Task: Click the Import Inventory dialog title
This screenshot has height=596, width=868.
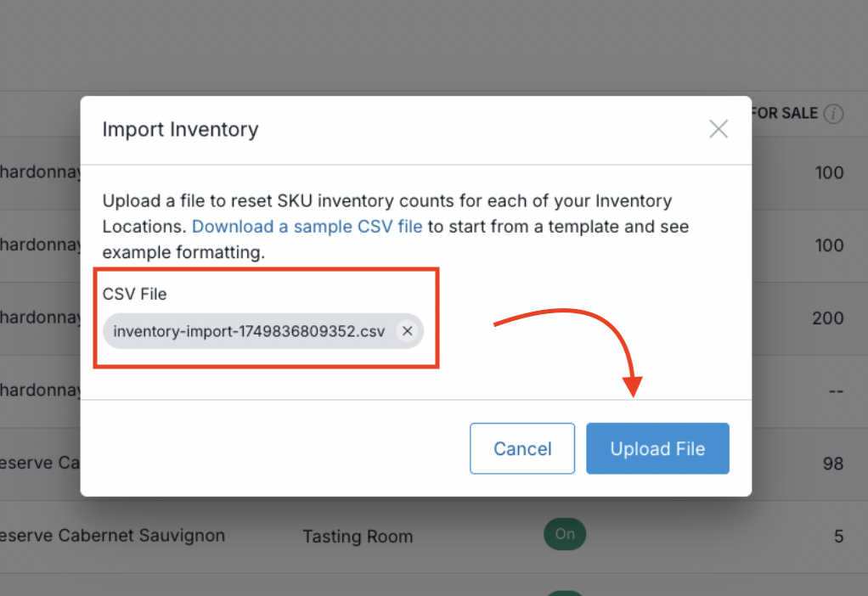Action: 180,129
